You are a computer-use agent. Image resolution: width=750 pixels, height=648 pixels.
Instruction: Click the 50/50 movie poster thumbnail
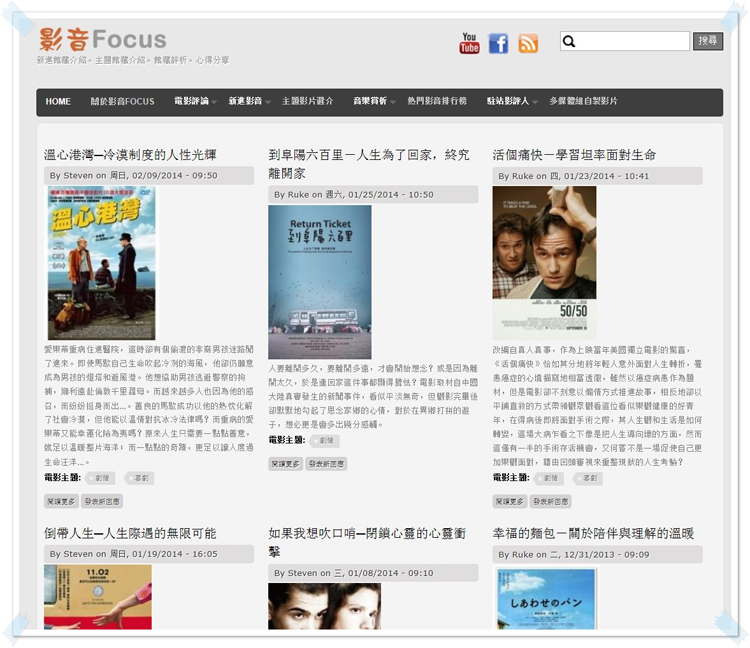544,263
